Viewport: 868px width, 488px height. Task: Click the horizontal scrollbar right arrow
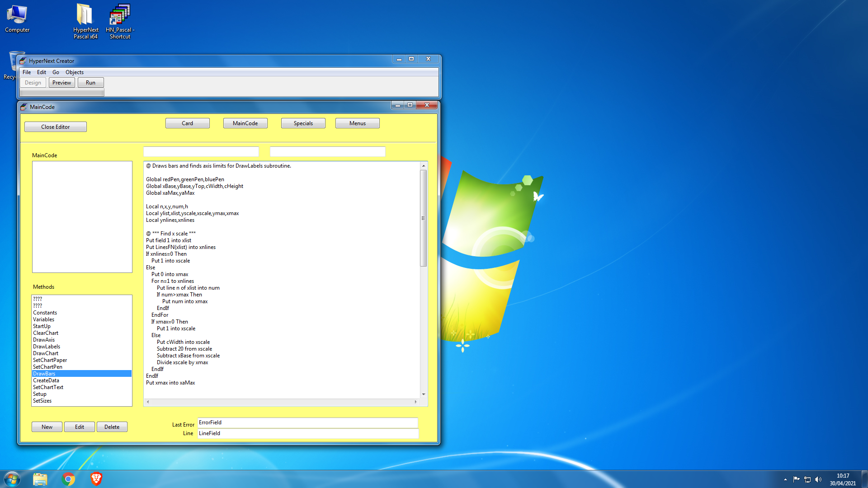coord(415,402)
